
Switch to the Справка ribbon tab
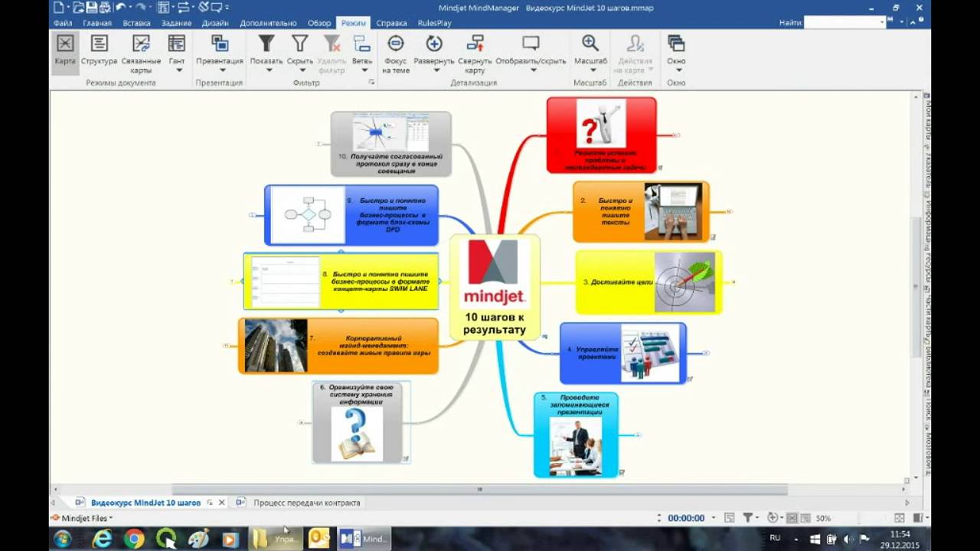click(x=392, y=23)
